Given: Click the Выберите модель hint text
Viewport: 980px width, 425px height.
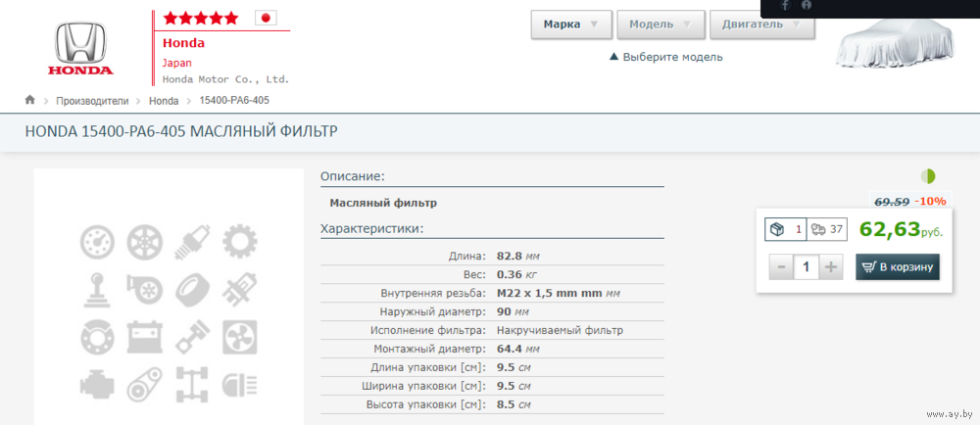Looking at the screenshot, I should (666, 57).
